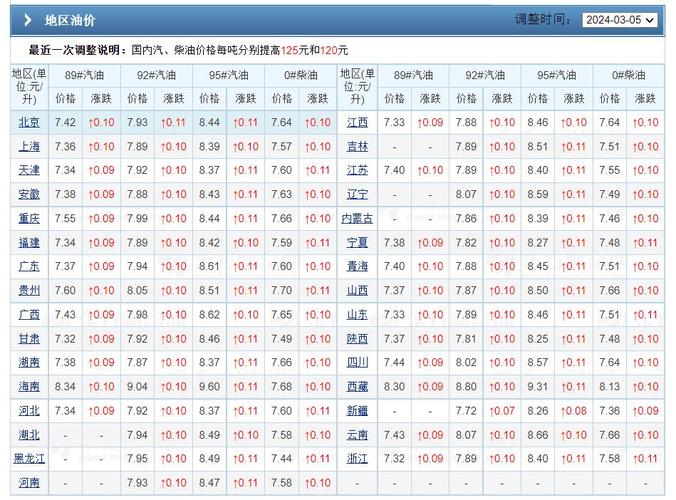Click the 最近一次调整说明 heading text
The width and height of the screenshot is (676, 500).
tap(78, 50)
